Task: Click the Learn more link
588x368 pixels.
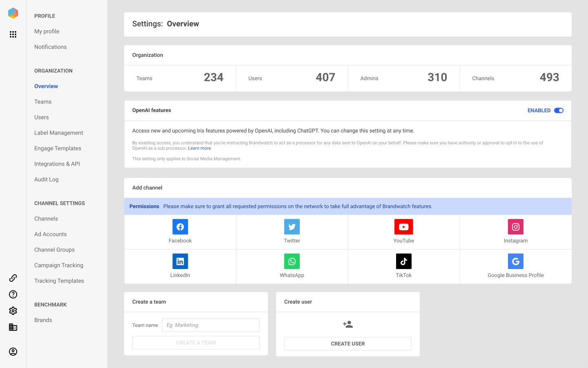Action: (199, 148)
